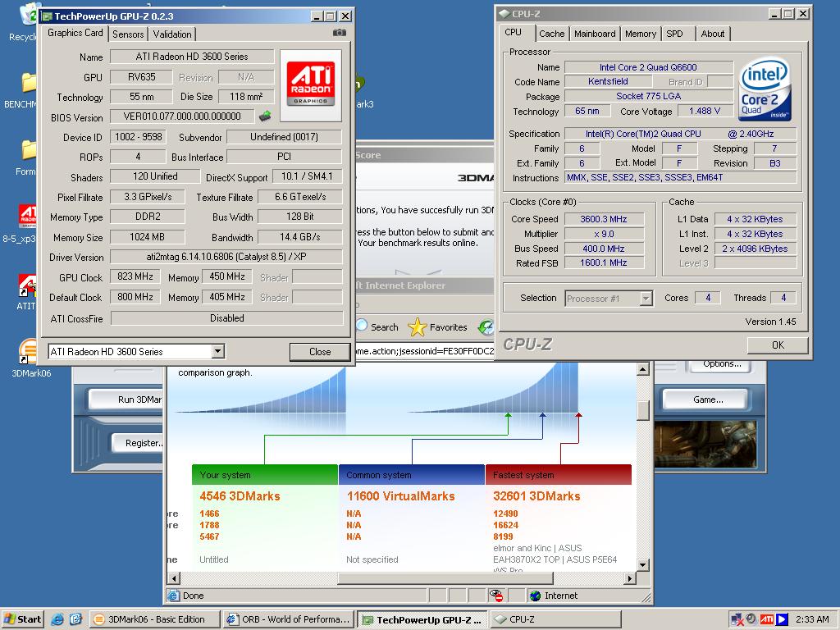840x630 pixels.
Task: Click the browser address bar URL
Action: (x=424, y=351)
